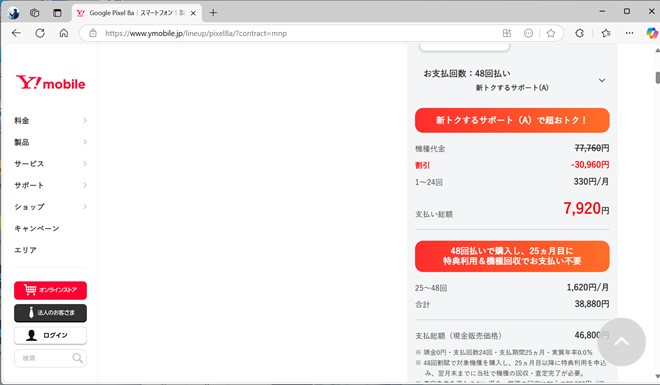Click the address bar URL
Image resolution: width=660 pixels, height=385 pixels.
coord(196,33)
